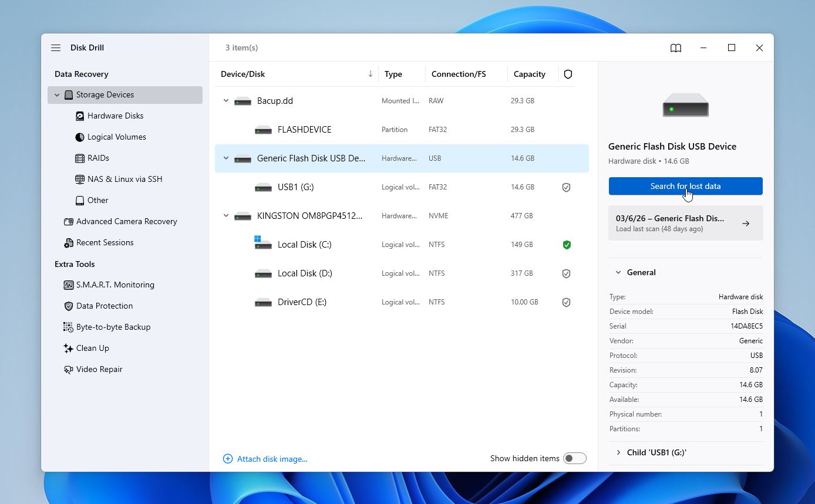Open S.M.A.R.T. Monitoring tool
Image resolution: width=815 pixels, height=504 pixels.
pos(116,285)
